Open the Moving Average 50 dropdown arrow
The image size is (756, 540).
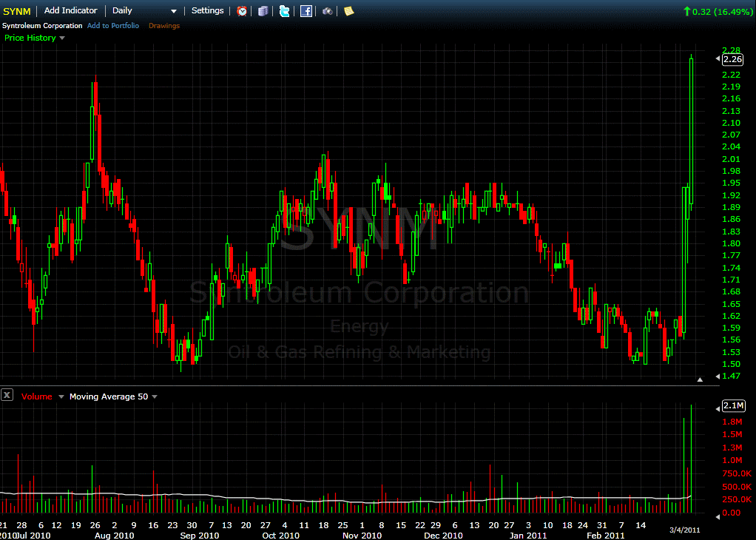click(155, 396)
